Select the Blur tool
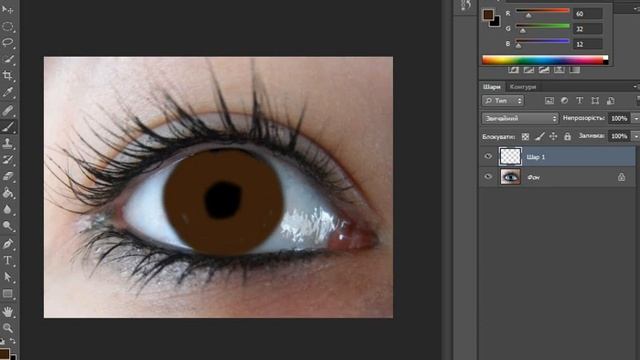 pyautogui.click(x=7, y=209)
